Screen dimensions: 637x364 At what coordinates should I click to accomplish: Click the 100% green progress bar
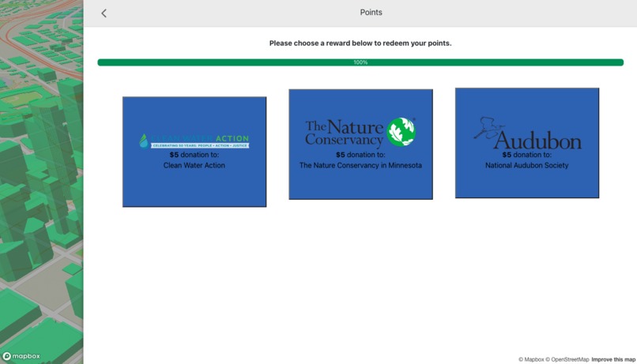coord(360,62)
